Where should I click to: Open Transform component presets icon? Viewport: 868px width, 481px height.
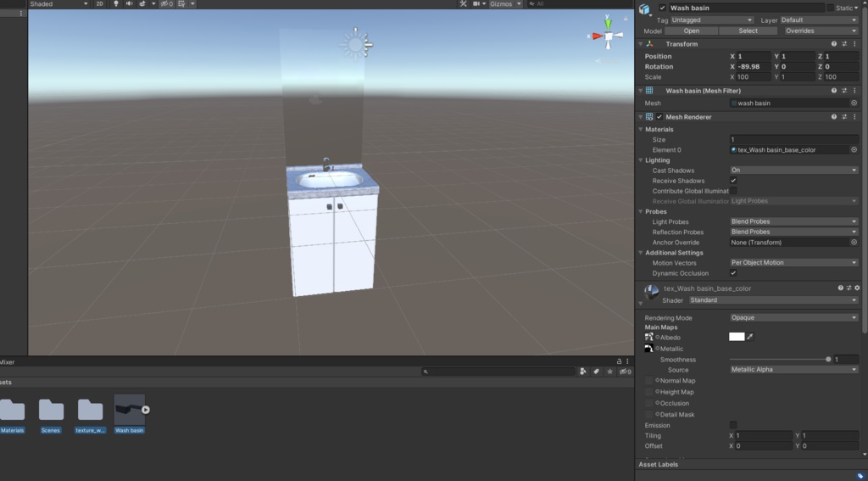pos(845,44)
